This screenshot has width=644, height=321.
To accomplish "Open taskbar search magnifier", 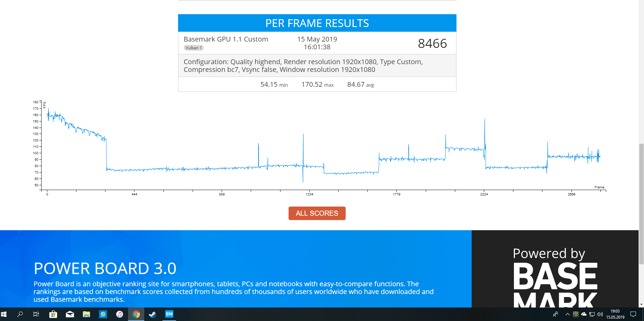I will 20,314.
